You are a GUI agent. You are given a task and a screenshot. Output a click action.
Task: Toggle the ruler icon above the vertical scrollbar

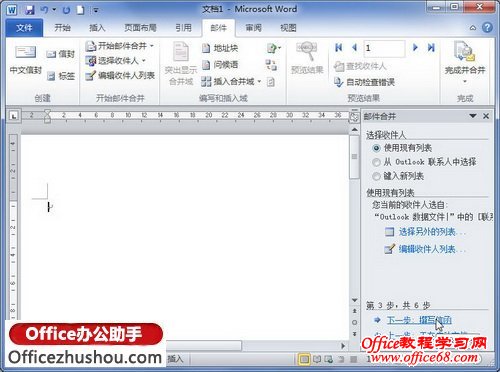[x=354, y=117]
